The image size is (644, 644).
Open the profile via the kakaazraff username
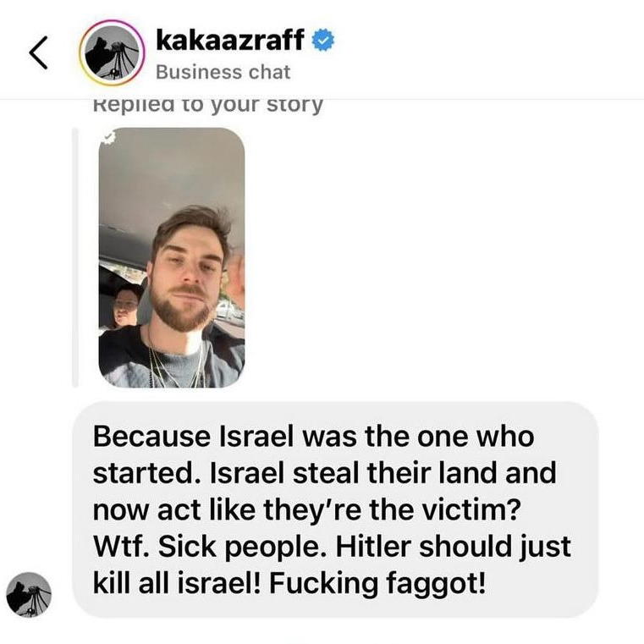tap(230, 40)
